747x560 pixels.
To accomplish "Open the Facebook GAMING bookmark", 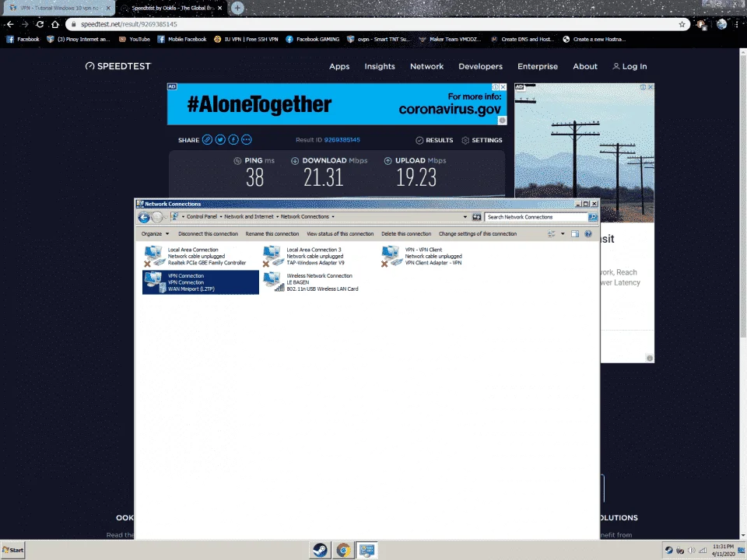I will [x=313, y=39].
